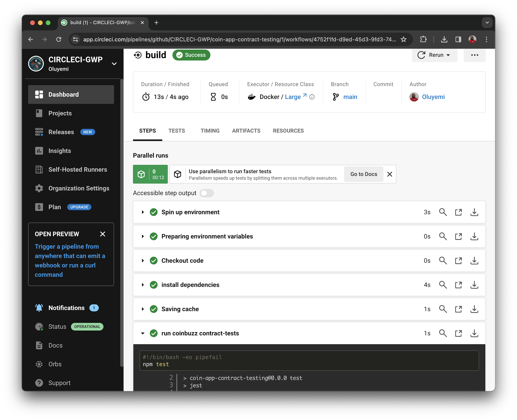Switch to the TESTS tab
This screenshot has height=420, width=517.
pos(177,131)
